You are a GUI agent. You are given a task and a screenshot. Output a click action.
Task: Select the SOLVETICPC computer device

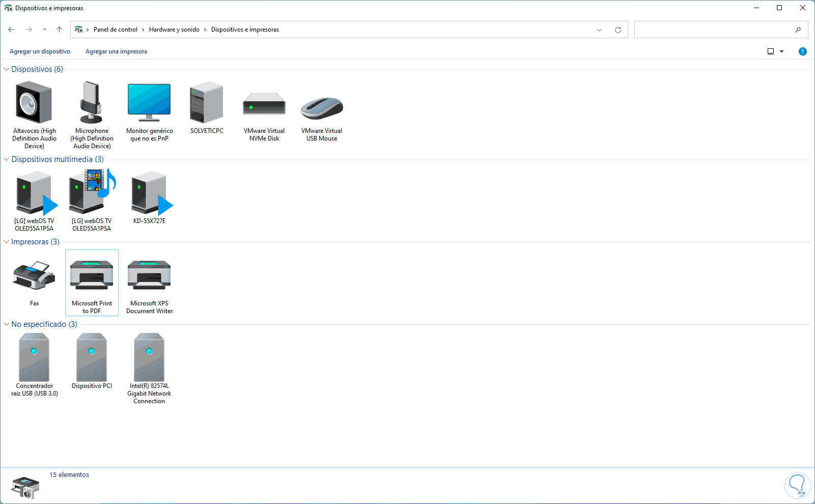pos(207,108)
